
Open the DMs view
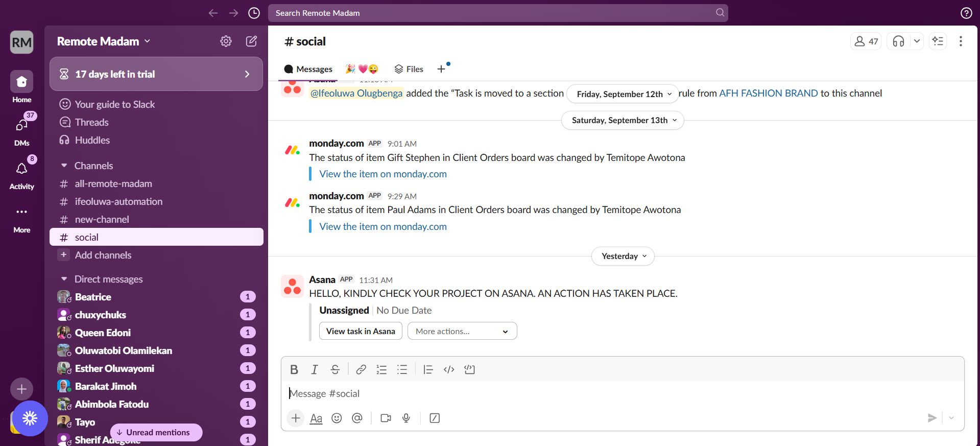click(21, 130)
